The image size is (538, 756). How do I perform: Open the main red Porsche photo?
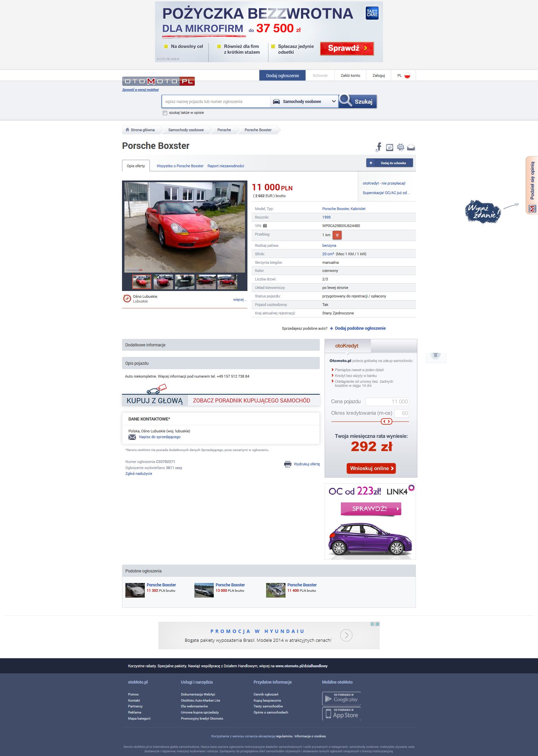[185, 227]
